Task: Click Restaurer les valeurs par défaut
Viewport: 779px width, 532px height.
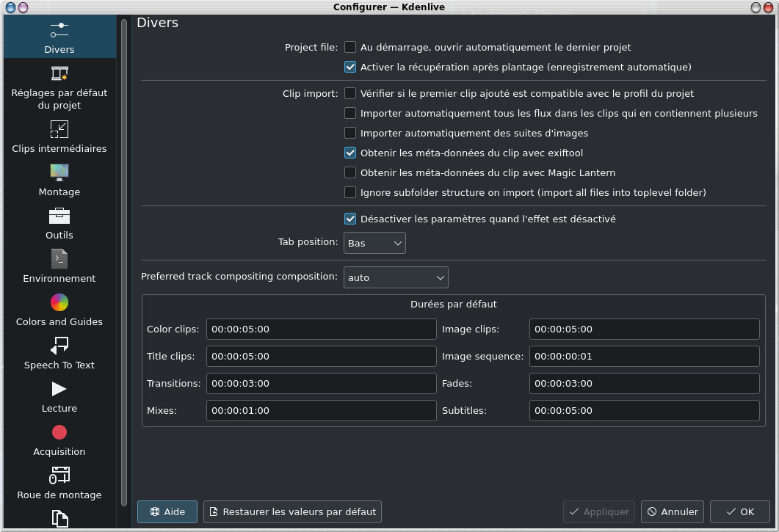Action: (293, 511)
